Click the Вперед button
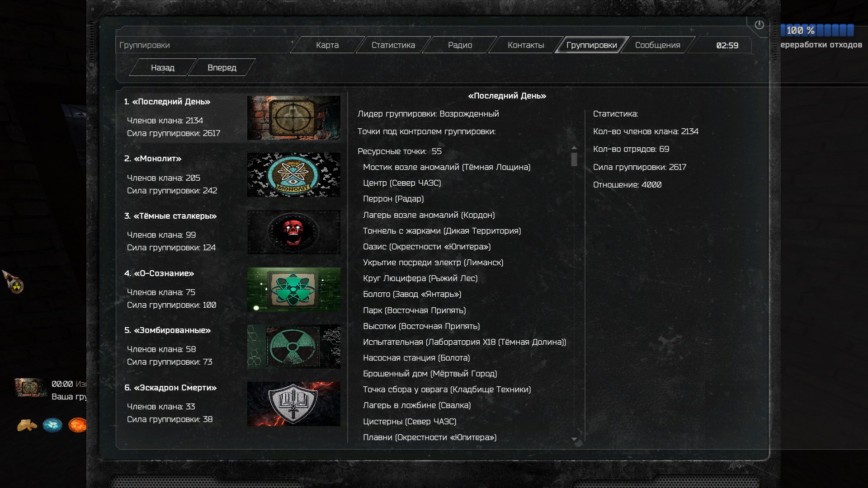Image resolution: width=868 pixels, height=488 pixels. tap(222, 68)
